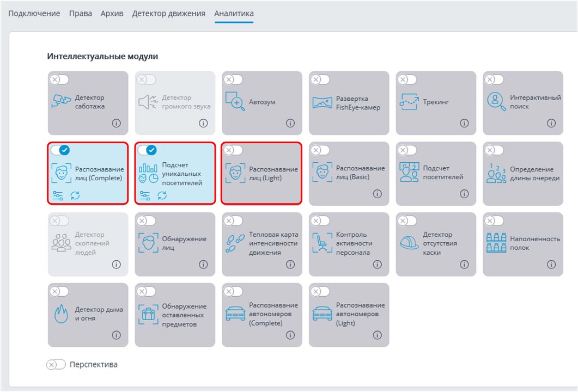Screen dimensions: 578x392
Task: Show info for Наполненность полок
Action: (x=551, y=265)
